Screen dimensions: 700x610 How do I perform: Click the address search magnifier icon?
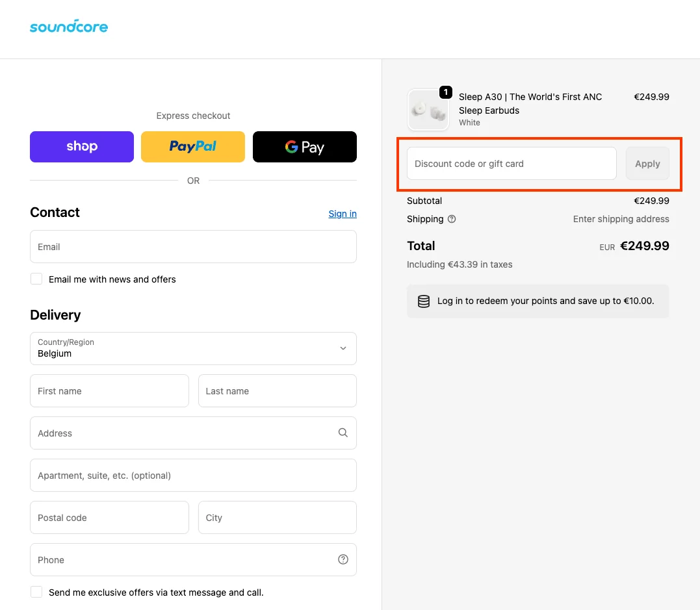[343, 433]
